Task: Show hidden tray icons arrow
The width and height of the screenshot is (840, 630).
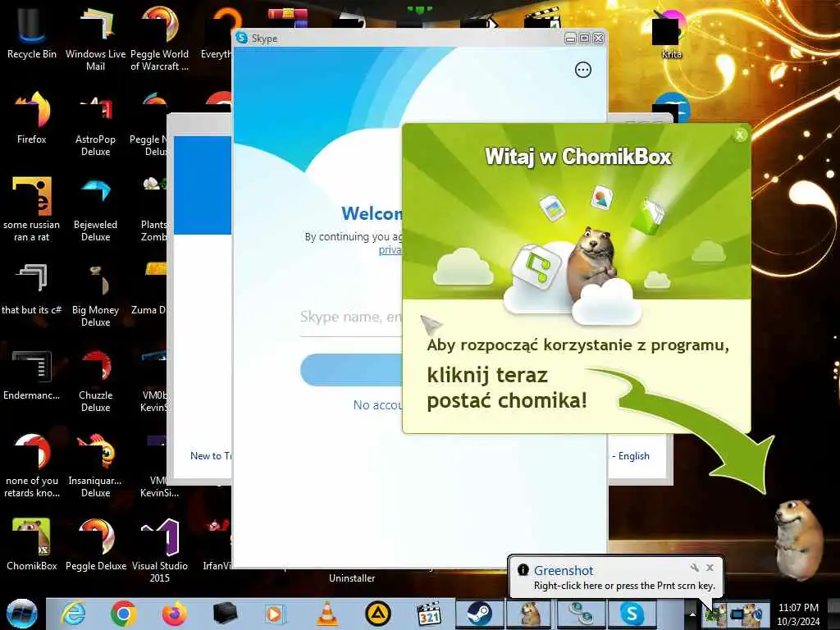Action: point(692,614)
